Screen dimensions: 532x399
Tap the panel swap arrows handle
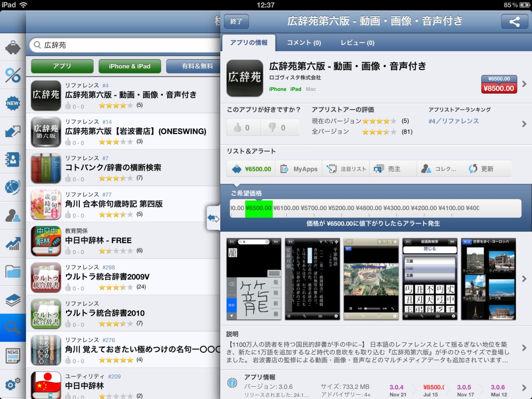click(213, 218)
